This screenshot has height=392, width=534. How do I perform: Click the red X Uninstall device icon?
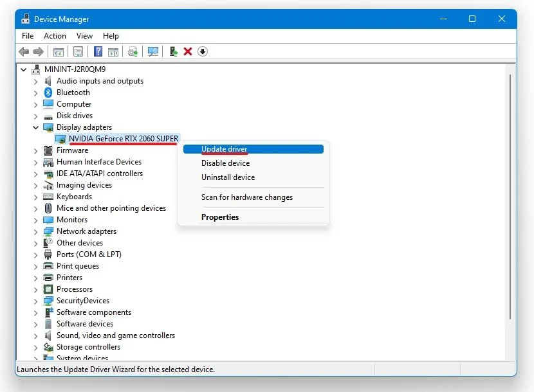[x=187, y=51]
